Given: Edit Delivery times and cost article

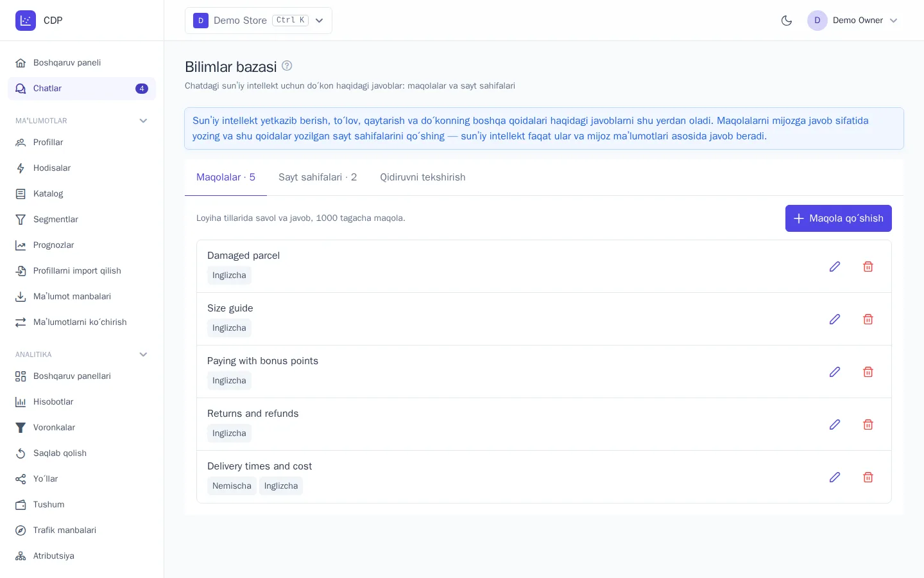Looking at the screenshot, I should (x=835, y=477).
